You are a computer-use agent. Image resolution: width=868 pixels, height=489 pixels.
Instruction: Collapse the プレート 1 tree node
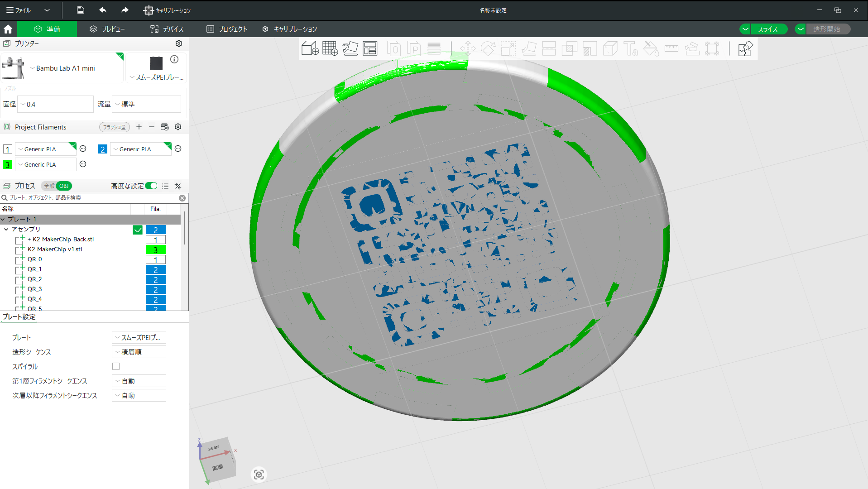3,219
